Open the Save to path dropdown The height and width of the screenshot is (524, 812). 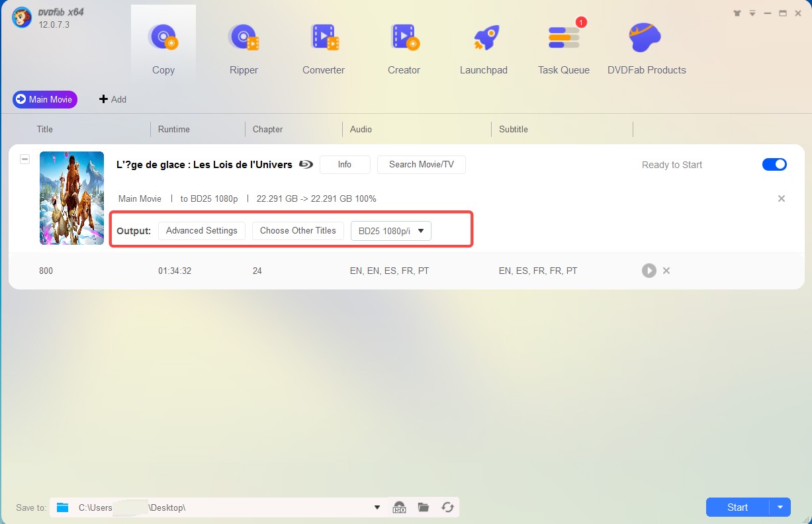pos(377,507)
